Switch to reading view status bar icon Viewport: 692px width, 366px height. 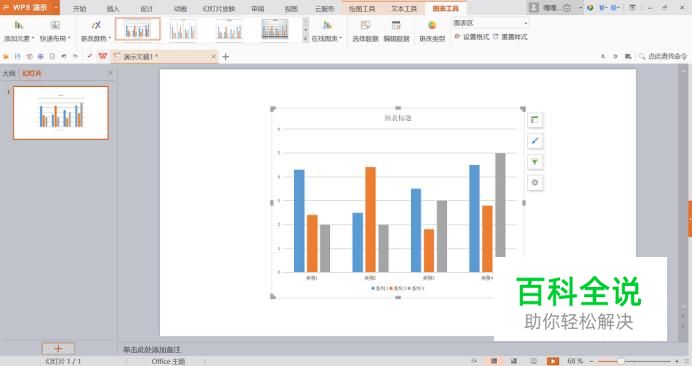[534, 361]
